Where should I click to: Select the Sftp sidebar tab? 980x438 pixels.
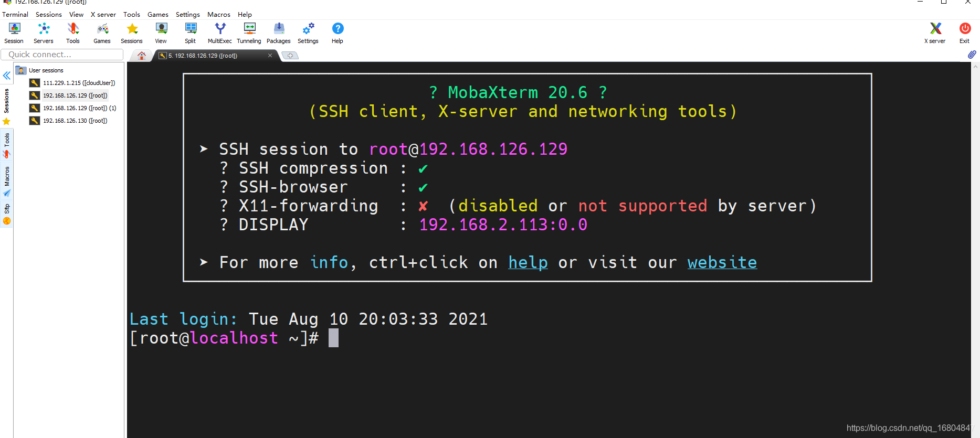[6, 215]
